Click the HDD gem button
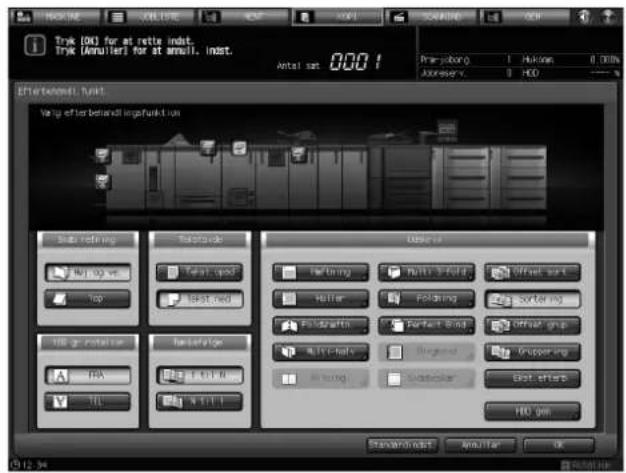This screenshot has width=626, height=473. (x=533, y=411)
